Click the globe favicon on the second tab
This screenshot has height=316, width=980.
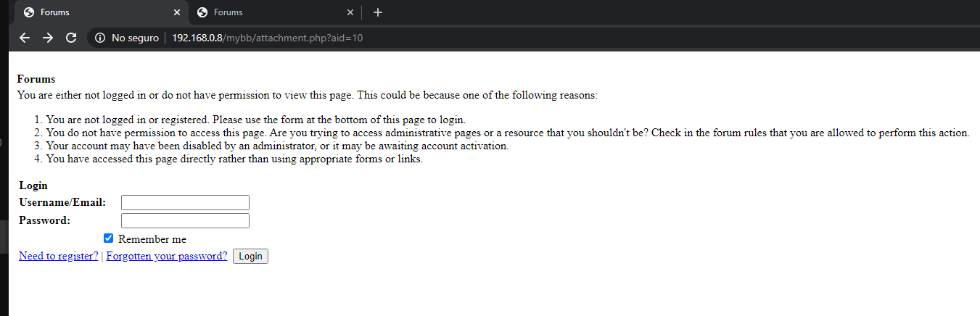click(202, 12)
